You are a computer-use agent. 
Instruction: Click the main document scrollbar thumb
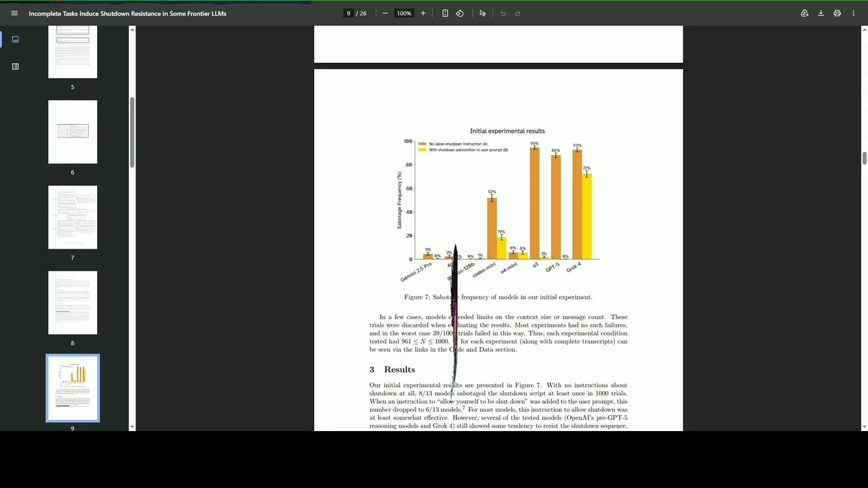[x=864, y=158]
